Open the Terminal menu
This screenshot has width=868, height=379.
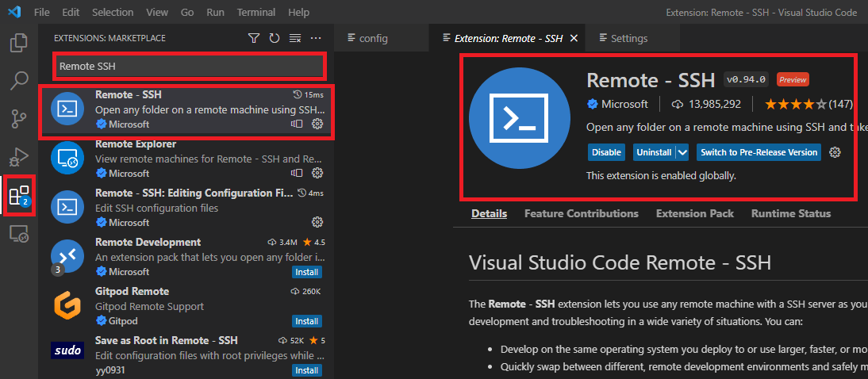(x=257, y=12)
